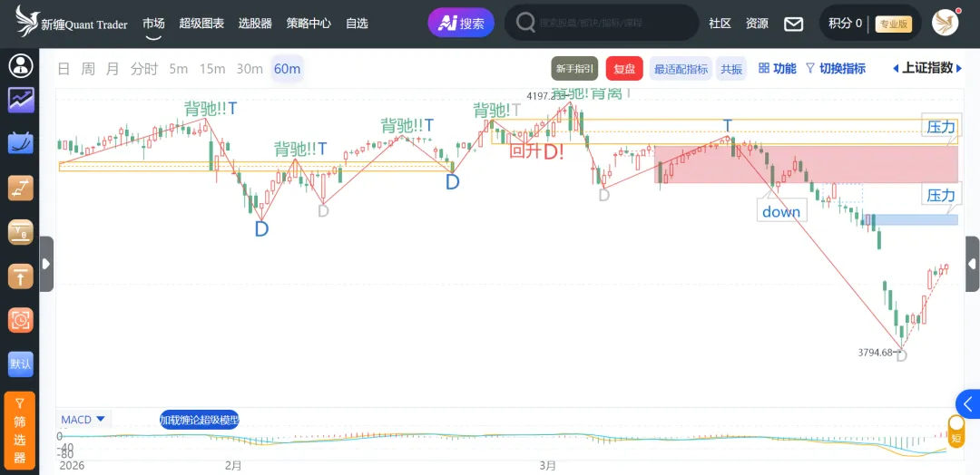980x475 pixels.
Task: Open the 自选 menu
Action: click(x=357, y=24)
